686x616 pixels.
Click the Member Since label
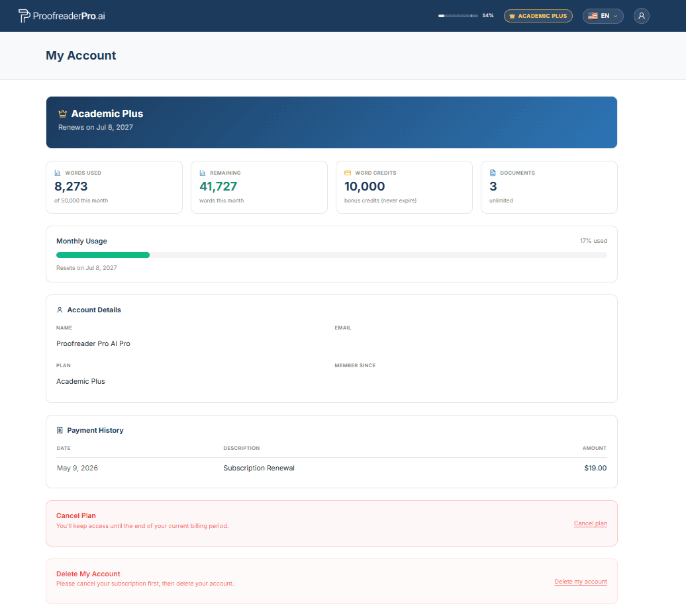(x=355, y=365)
